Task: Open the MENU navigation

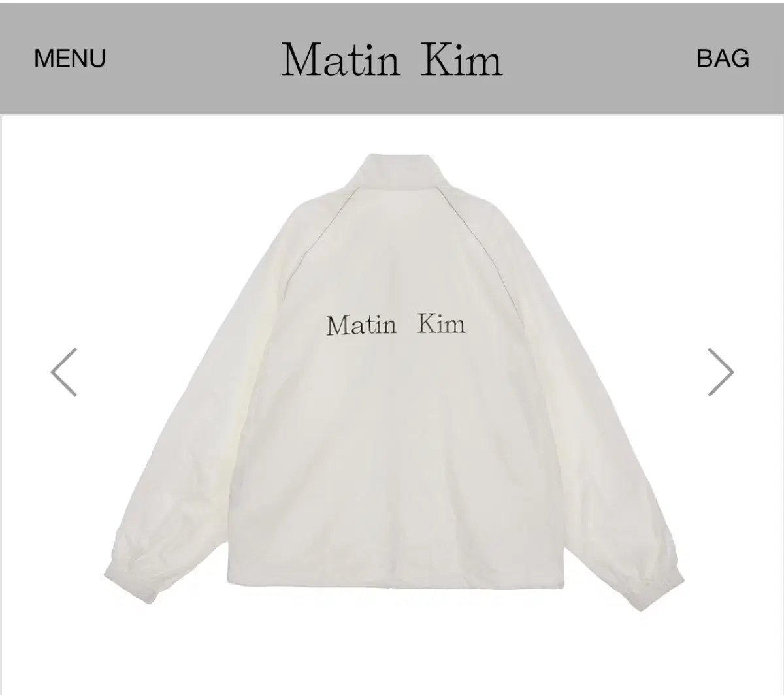Action: (x=69, y=58)
